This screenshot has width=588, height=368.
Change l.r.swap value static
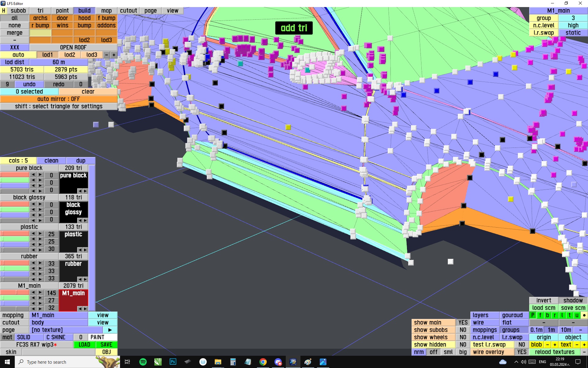(x=573, y=33)
